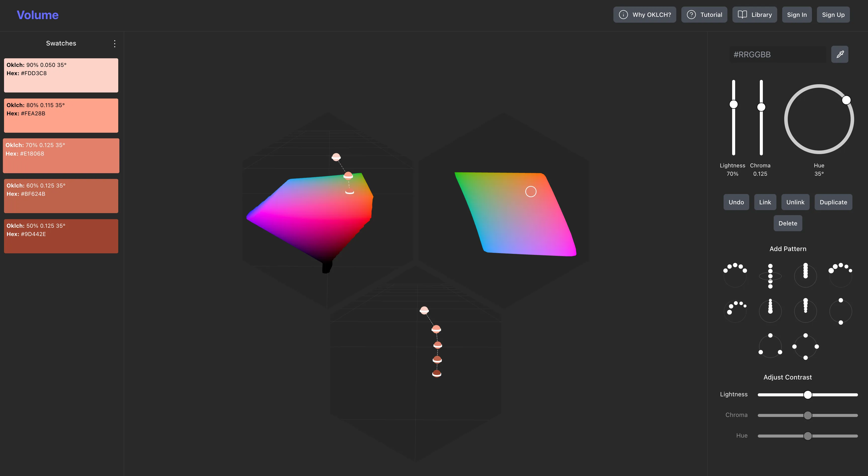The width and height of the screenshot is (868, 476).
Task: Click the Adjust Contrast Lightness slider handle
Action: [x=807, y=395]
